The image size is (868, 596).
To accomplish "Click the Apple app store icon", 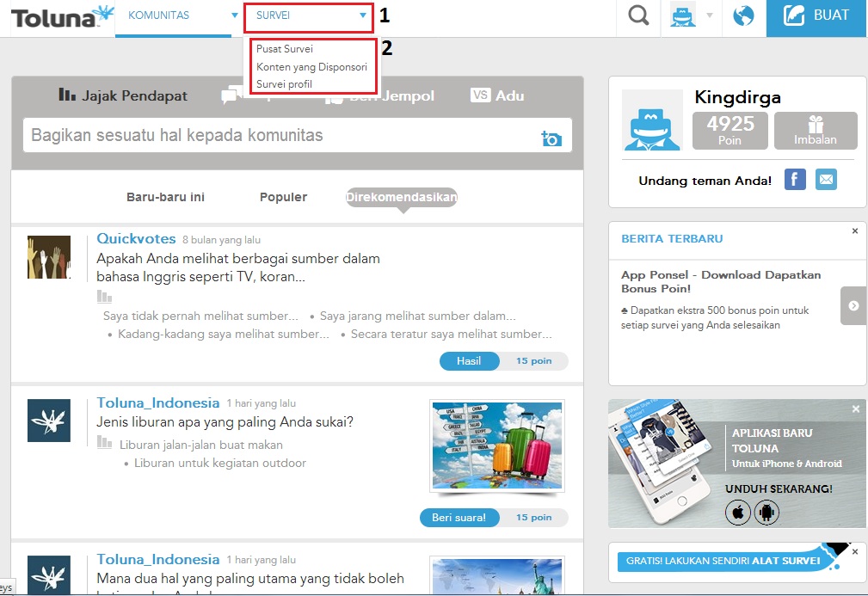I will point(738,513).
